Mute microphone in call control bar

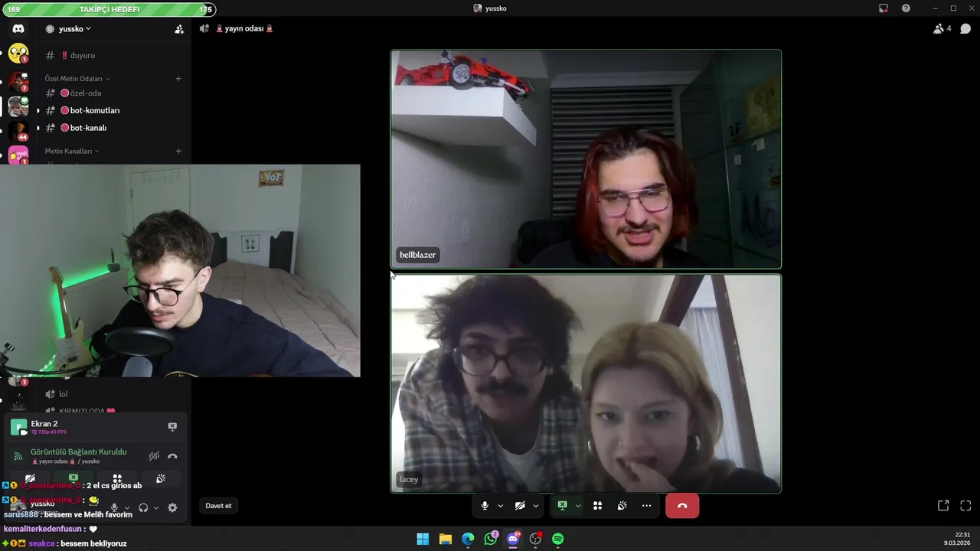(485, 506)
